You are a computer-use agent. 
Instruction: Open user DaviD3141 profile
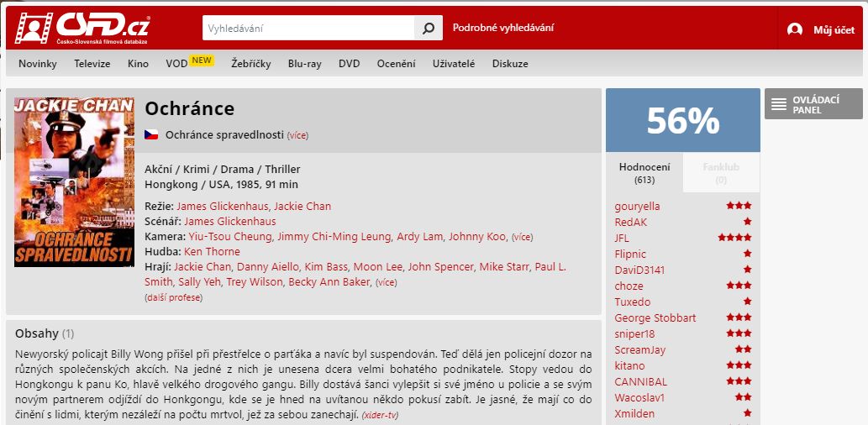[x=639, y=270]
